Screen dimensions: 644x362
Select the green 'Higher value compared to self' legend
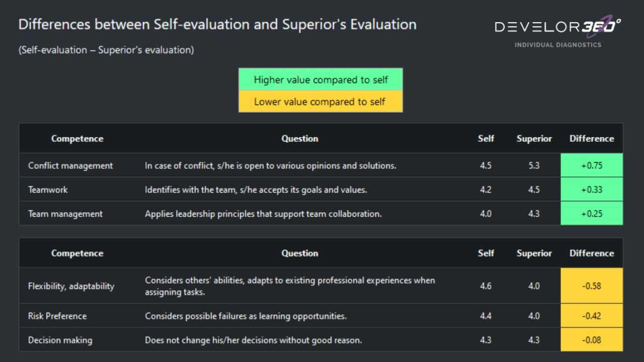[x=320, y=79]
